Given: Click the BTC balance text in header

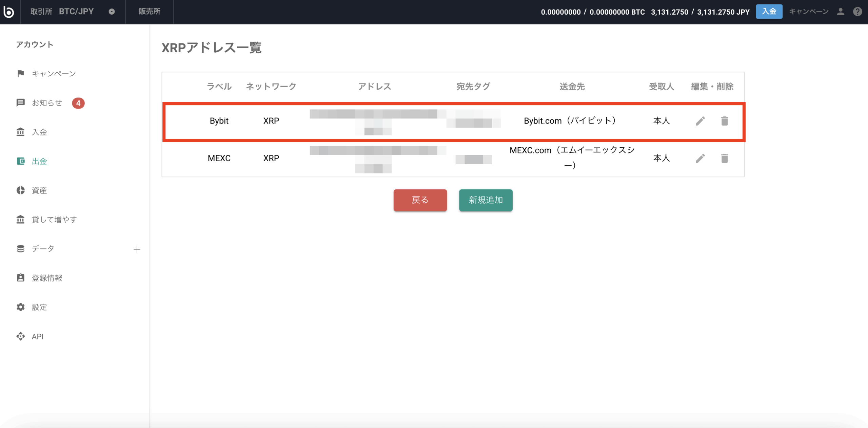Looking at the screenshot, I should [593, 12].
